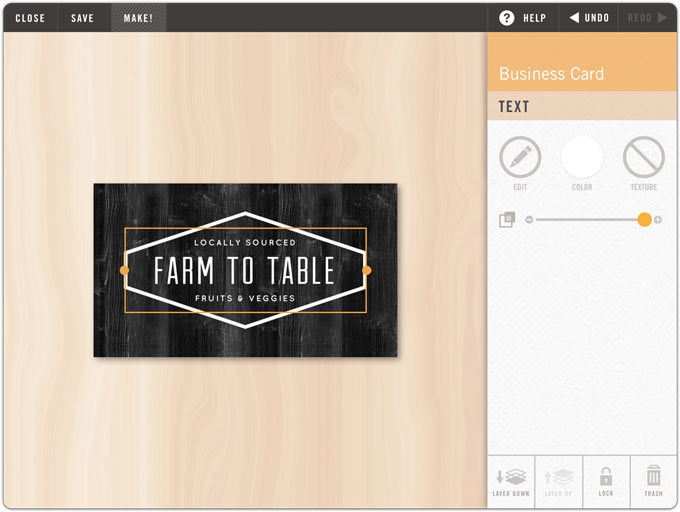Open the Edit pencil tool
Viewport: 680px width, 512px height.
pyautogui.click(x=520, y=157)
